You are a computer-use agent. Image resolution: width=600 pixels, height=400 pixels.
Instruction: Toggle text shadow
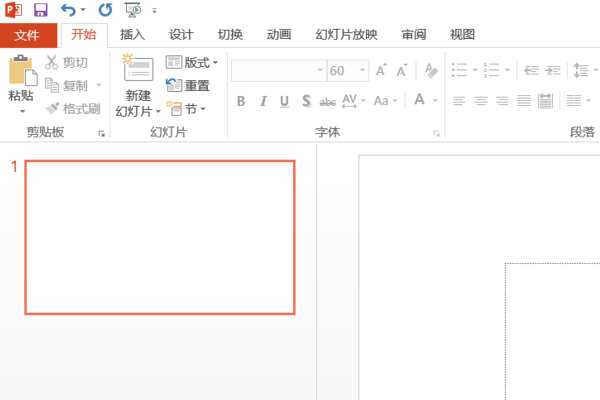pyautogui.click(x=306, y=101)
